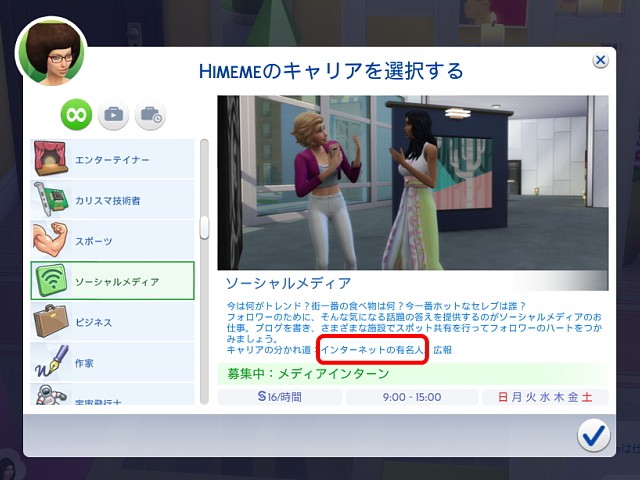
Task: Click the HIMEMEのキャリアを選択する dialog title
Action: coord(331,71)
